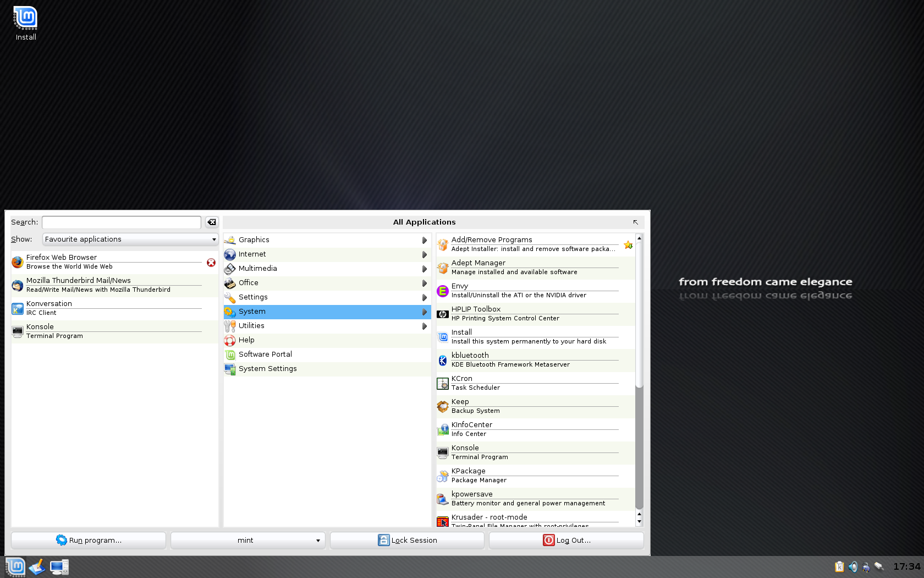Click the Install icon in System list
The height and width of the screenshot is (578, 924).
point(443,337)
